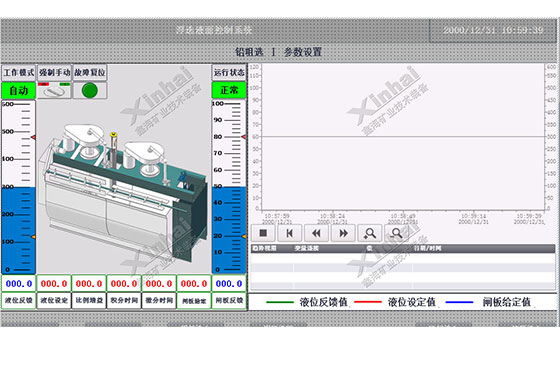560x366 pixels.
Task: Click the green 自动 work mode indicator
Action: click(x=19, y=90)
